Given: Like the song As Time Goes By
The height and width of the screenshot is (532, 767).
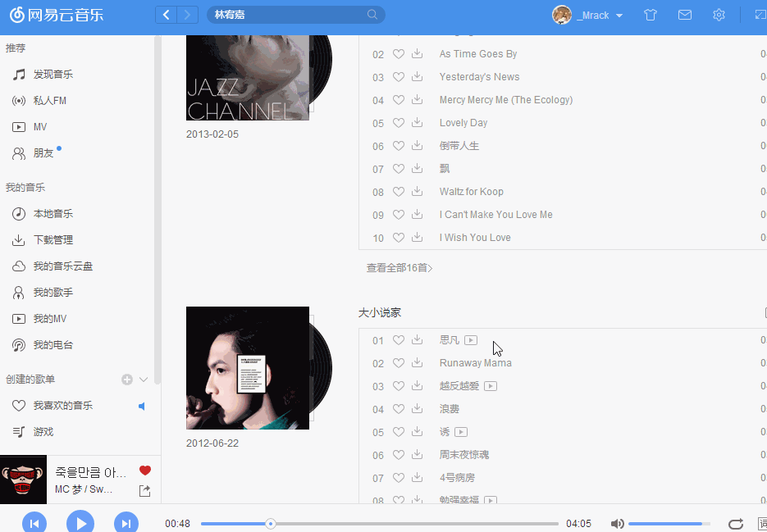Looking at the screenshot, I should pyautogui.click(x=399, y=54).
